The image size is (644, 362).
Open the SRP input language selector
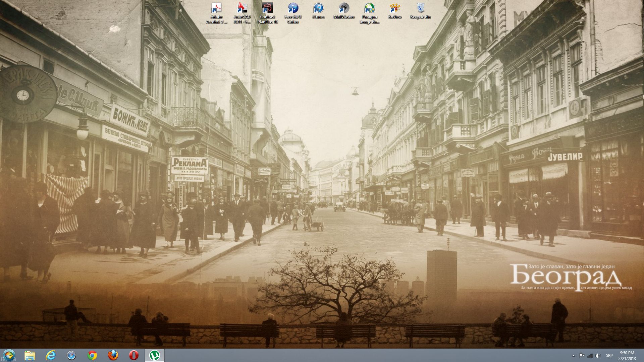tap(609, 356)
